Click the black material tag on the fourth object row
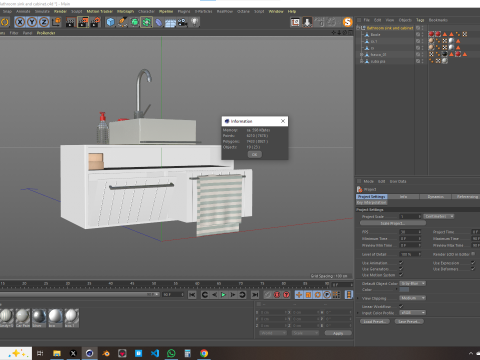The image size is (480, 360). click(445, 54)
